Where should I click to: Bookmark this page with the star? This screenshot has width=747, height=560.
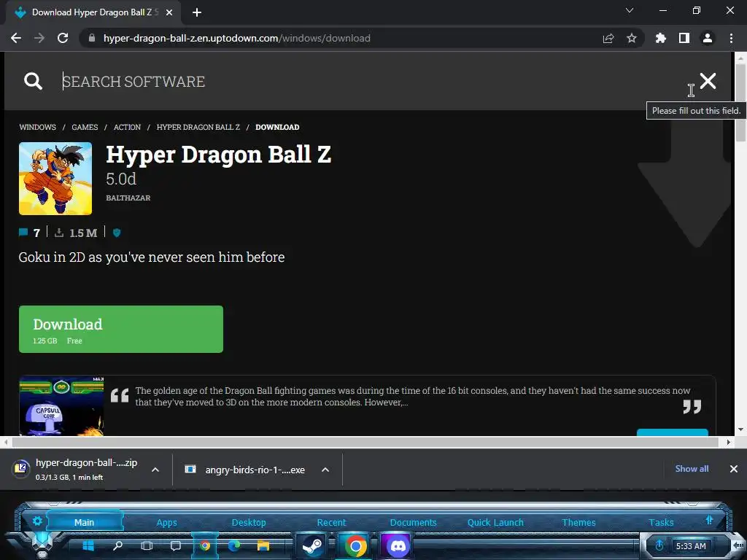pyautogui.click(x=632, y=38)
